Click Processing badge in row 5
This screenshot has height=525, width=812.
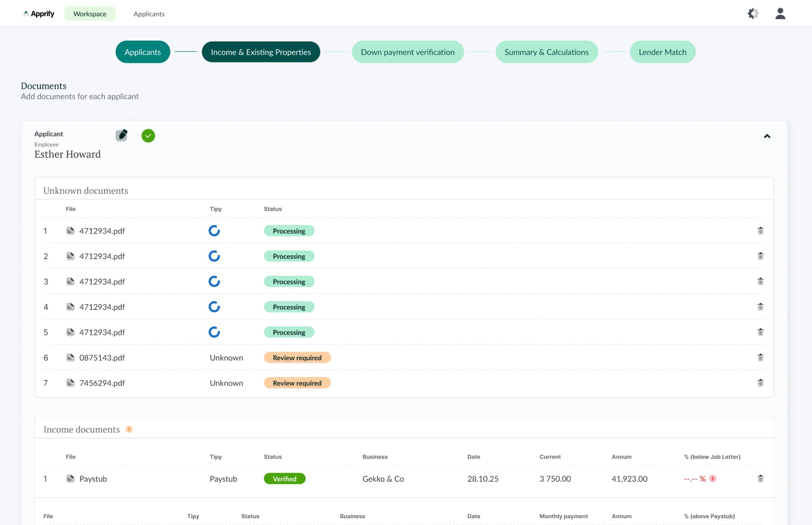[289, 332]
